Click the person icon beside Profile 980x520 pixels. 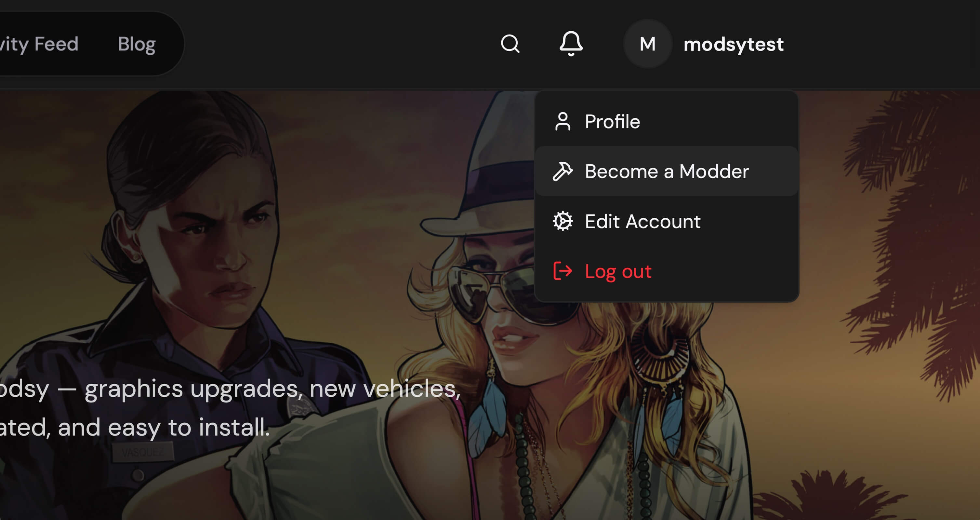pyautogui.click(x=563, y=121)
